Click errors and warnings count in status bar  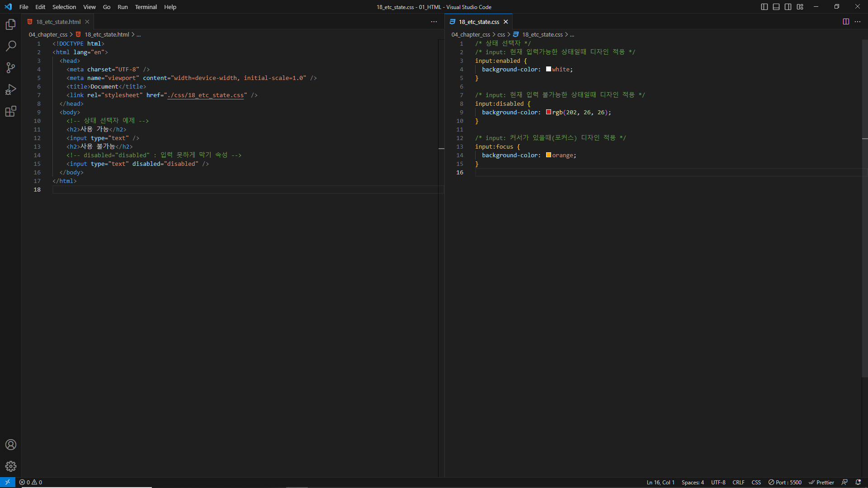(x=31, y=482)
